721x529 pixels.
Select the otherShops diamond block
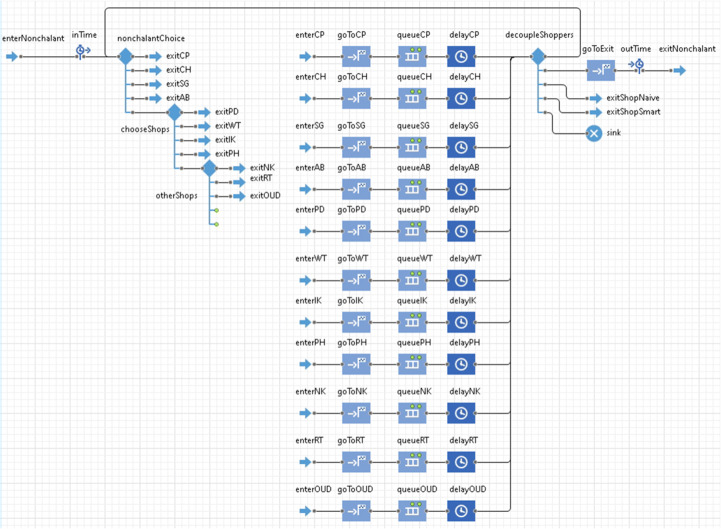[210, 169]
